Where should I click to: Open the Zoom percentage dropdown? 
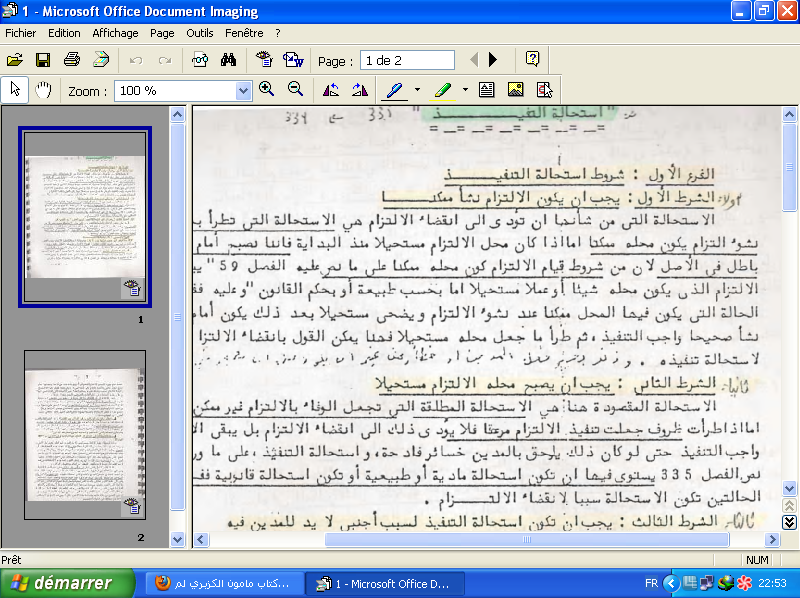point(243,91)
